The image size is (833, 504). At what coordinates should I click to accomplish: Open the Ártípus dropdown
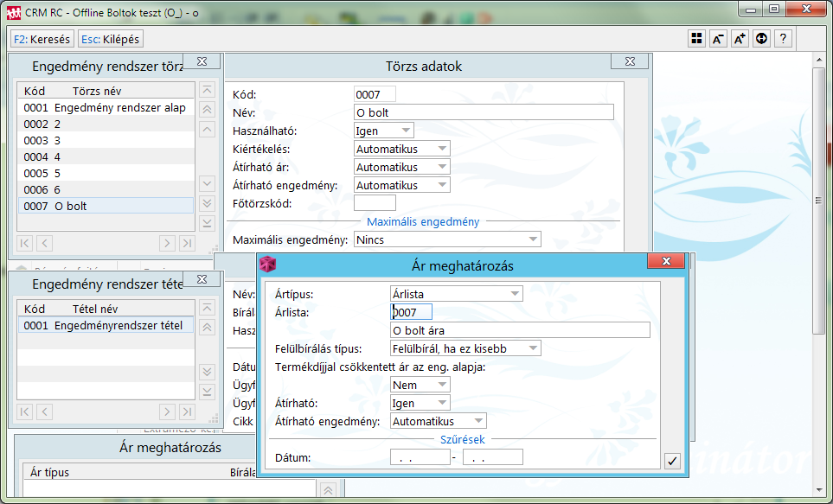(x=457, y=294)
